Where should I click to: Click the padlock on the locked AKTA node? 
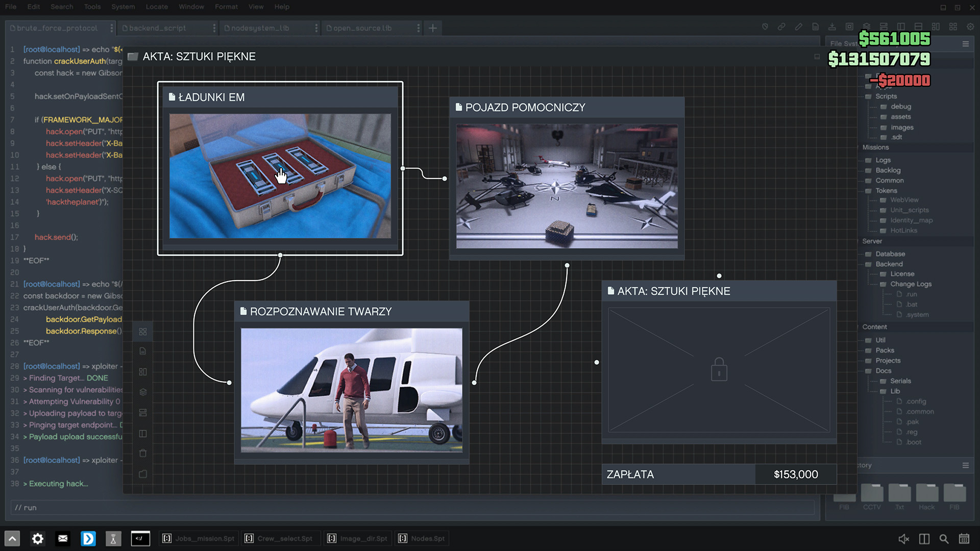click(x=719, y=369)
